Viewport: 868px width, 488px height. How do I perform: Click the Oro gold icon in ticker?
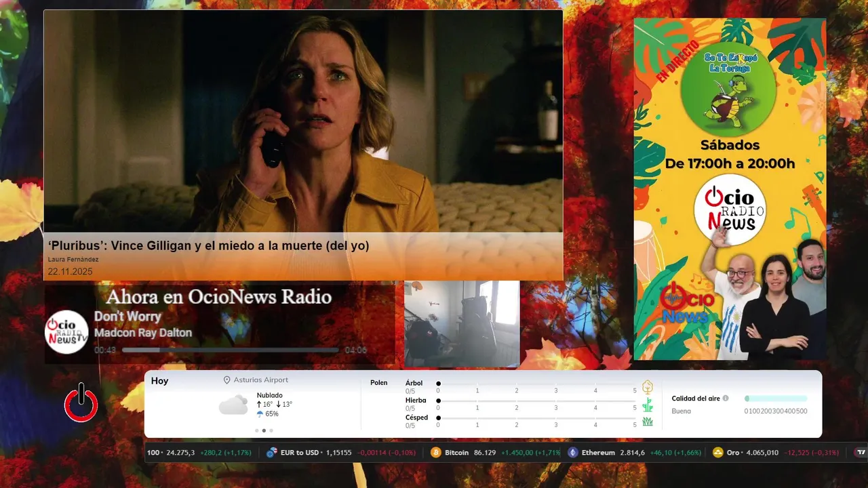(x=718, y=453)
